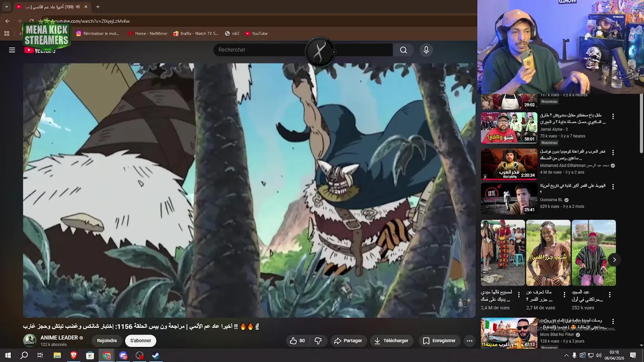This screenshot has height=362, width=644.
Task: Like the video with thumbs up
Action: pos(297,340)
